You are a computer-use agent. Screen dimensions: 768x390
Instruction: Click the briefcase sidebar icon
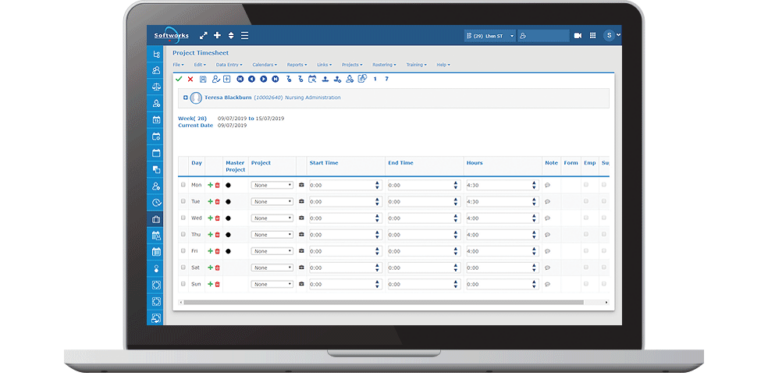click(x=156, y=219)
